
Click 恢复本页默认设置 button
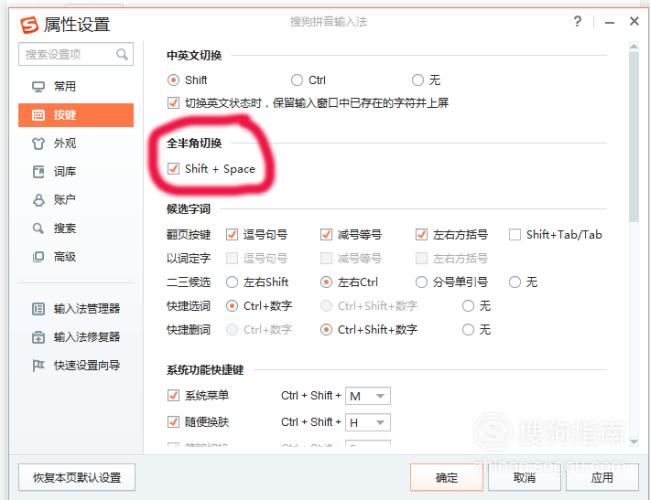(77, 478)
